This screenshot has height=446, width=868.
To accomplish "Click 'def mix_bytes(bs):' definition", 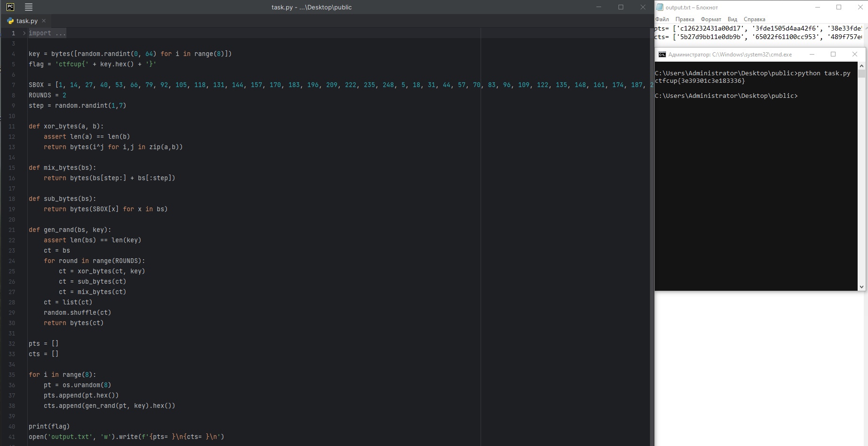I will click(x=62, y=167).
